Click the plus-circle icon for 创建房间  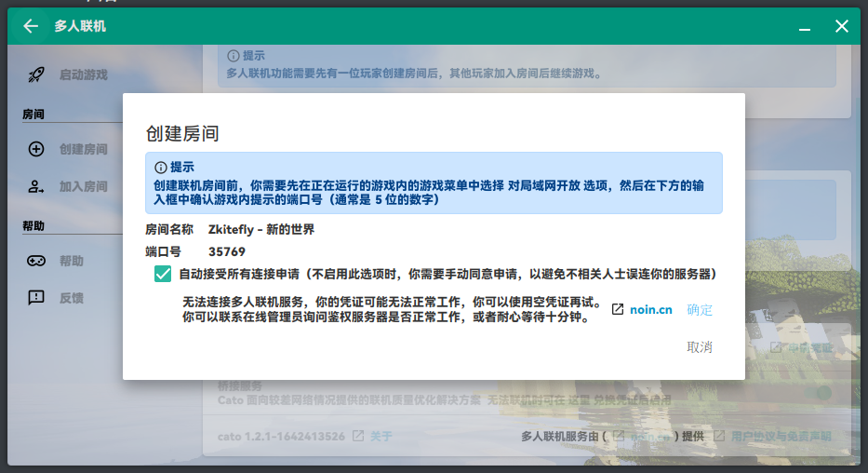(x=36, y=149)
